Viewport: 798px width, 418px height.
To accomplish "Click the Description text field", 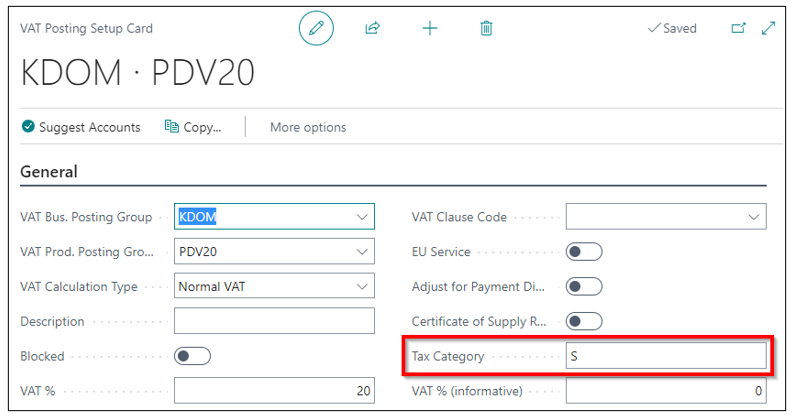I will click(x=274, y=321).
